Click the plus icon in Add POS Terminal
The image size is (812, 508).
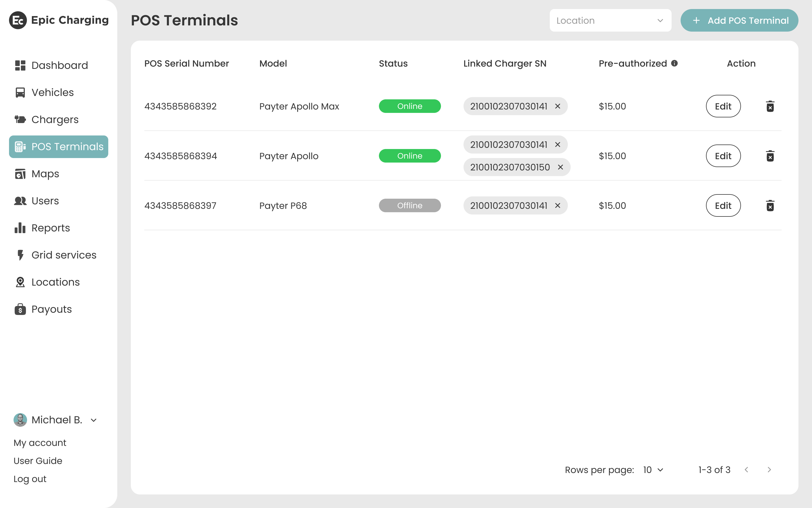tap(696, 21)
